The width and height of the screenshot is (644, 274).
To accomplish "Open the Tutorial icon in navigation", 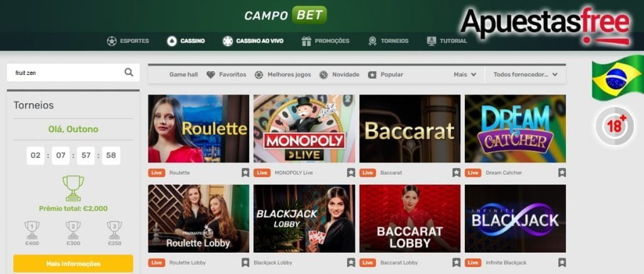I will click(x=431, y=41).
